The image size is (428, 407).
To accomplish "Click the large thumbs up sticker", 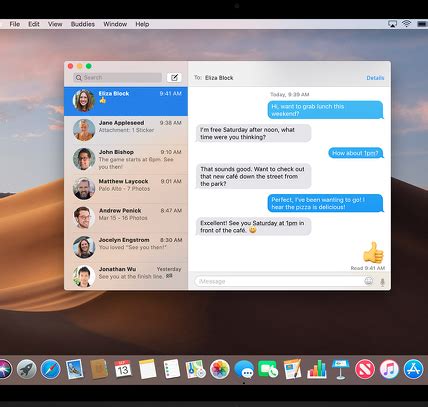I will click(373, 252).
